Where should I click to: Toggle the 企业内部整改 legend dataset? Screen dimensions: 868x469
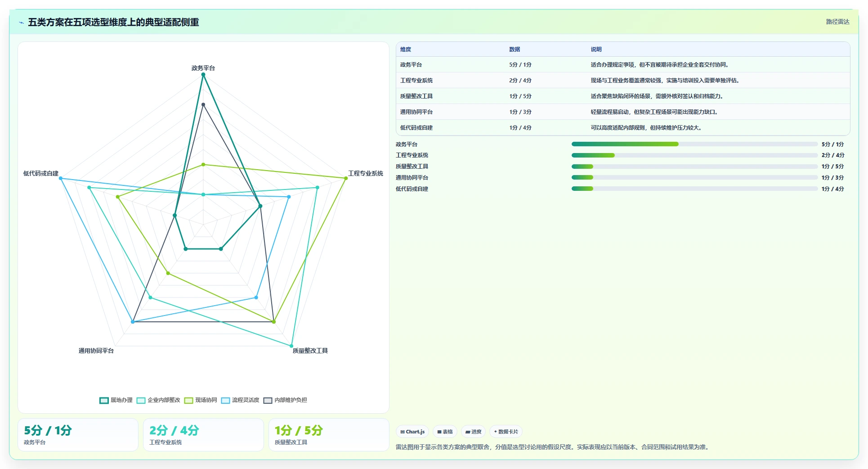[158, 400]
